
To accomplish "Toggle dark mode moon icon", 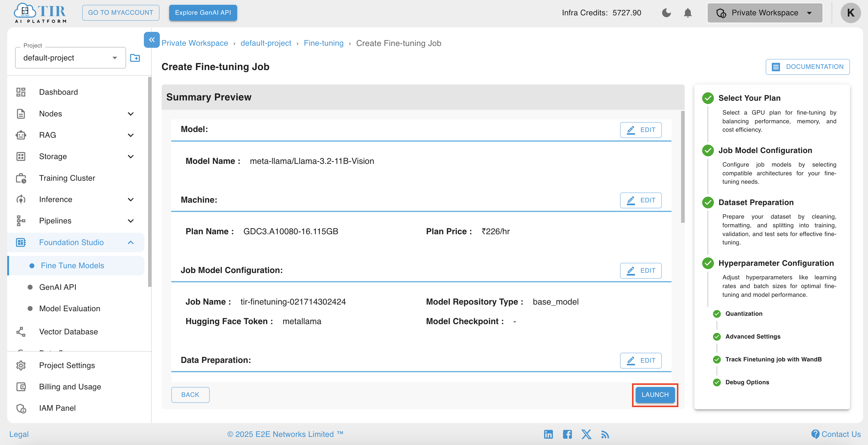I will point(666,13).
